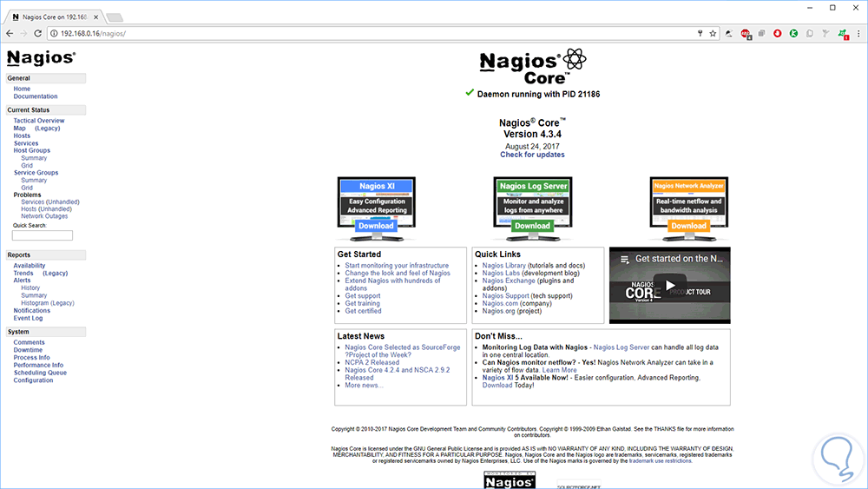Open Services (Unhandled) problems

click(50, 202)
